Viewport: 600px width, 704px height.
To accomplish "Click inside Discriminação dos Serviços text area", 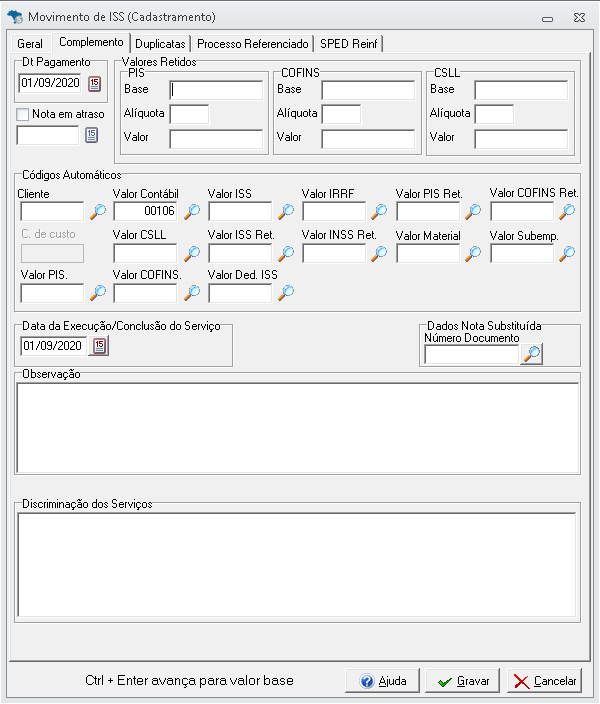I will tap(297, 565).
